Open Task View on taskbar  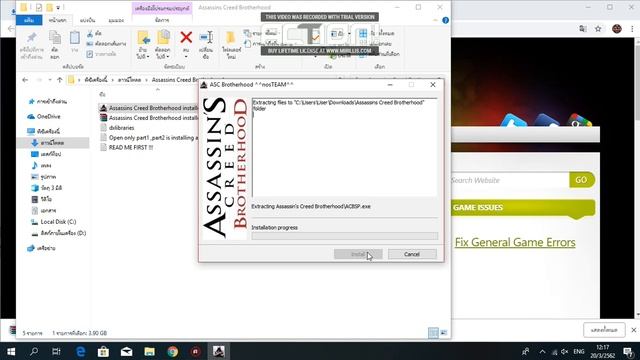(x=57, y=351)
